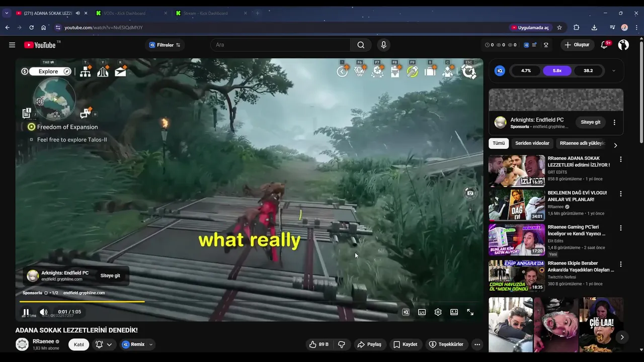Click the clock counter showing 0
The height and width of the screenshot is (362, 644).
coord(490,45)
